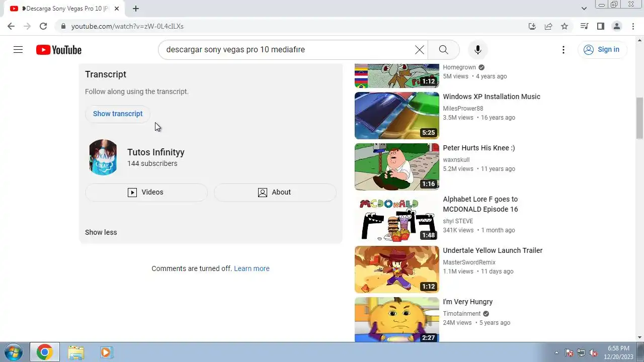Open Tutos Infinityy channel avatar
The image size is (644, 362).
[103, 157]
